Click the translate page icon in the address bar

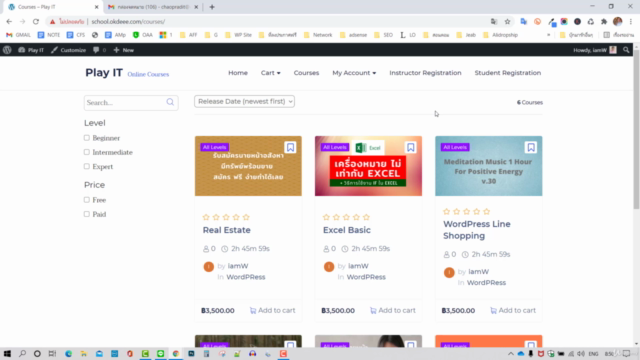494,22
